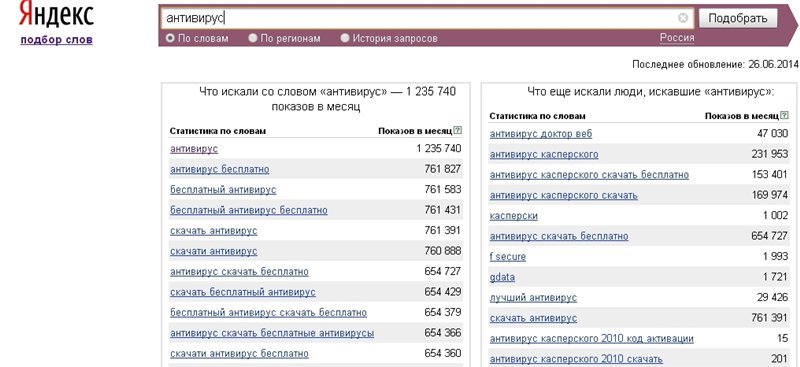800x367 pixels.
Task: Open the подбор слов link
Action: pos(57,40)
